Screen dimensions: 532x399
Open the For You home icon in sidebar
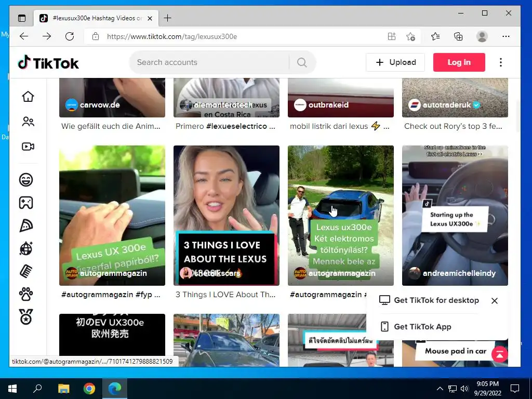pos(28,96)
